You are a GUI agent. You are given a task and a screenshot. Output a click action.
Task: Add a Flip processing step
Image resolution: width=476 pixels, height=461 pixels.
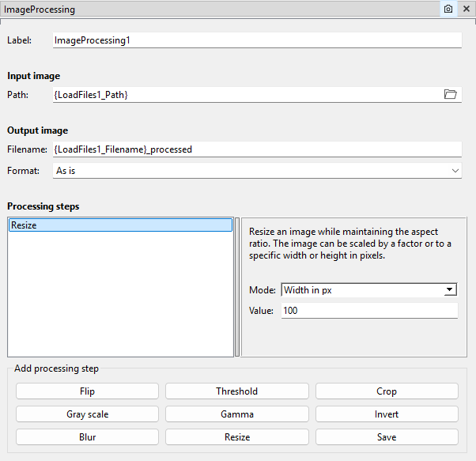coord(87,391)
